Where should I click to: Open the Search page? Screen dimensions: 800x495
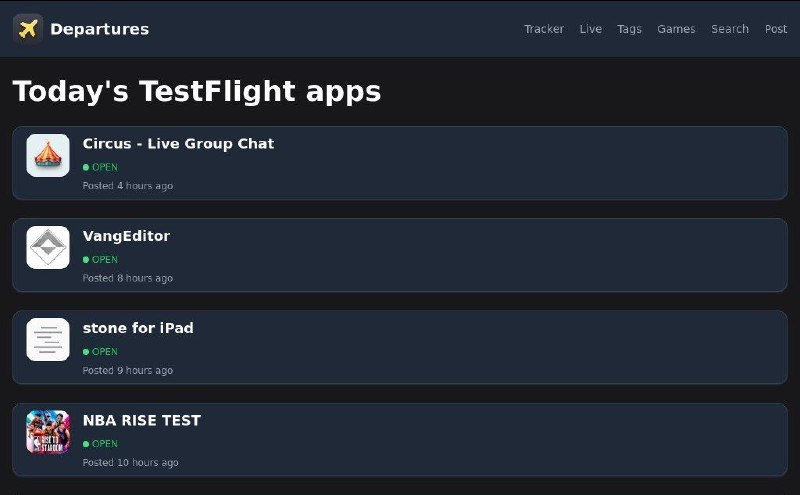(730, 29)
